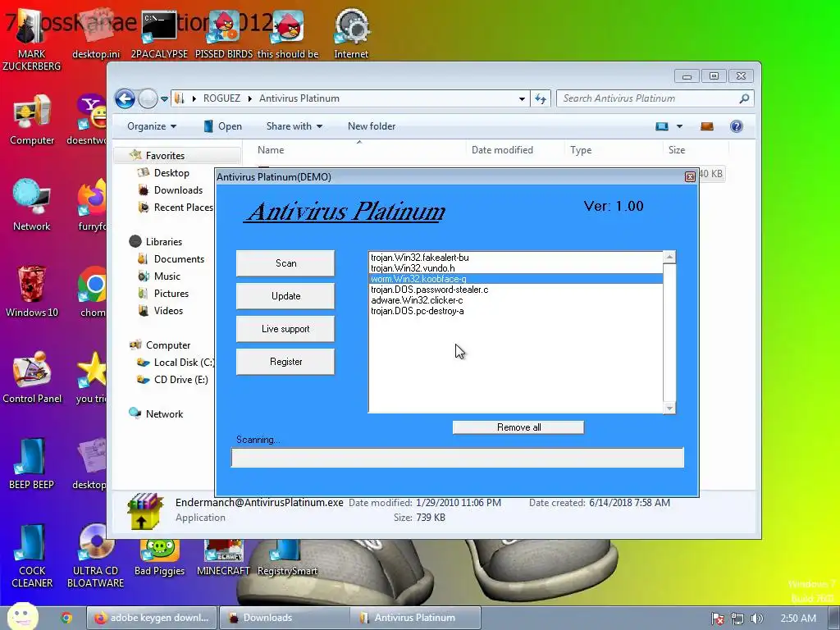Switch to the Downloads taskbar window
This screenshot has height=630, width=840.
click(285, 618)
